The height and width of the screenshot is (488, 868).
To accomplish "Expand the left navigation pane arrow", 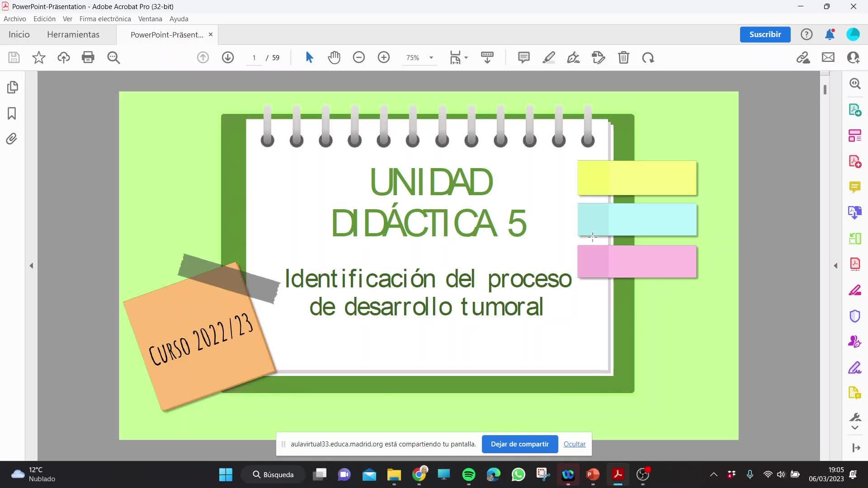I will click(31, 266).
